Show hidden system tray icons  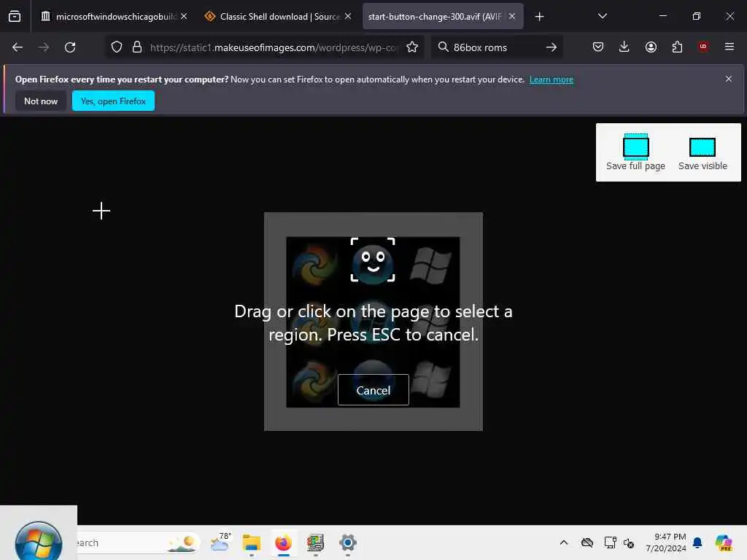pyautogui.click(x=564, y=542)
